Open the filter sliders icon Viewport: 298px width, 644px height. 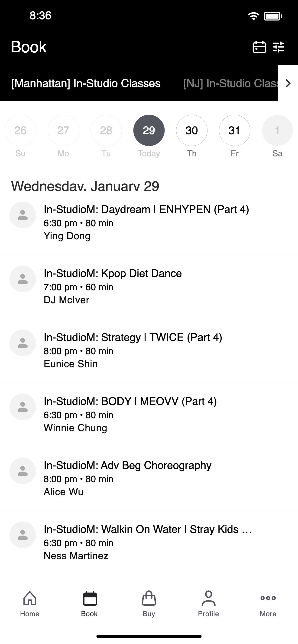[x=279, y=47]
